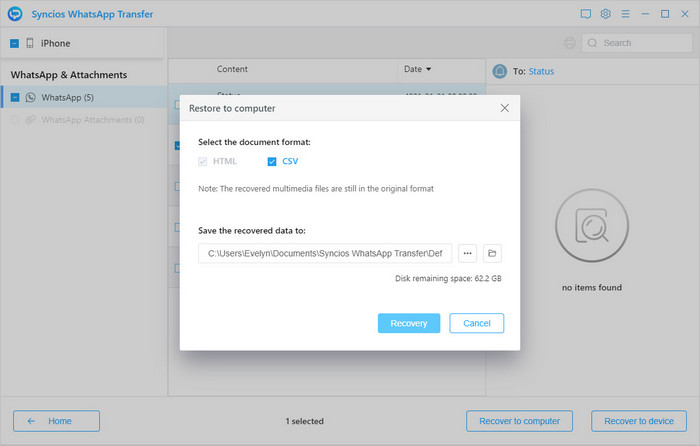Open the Status contact link
This screenshot has height=446, width=700.
pyautogui.click(x=541, y=71)
